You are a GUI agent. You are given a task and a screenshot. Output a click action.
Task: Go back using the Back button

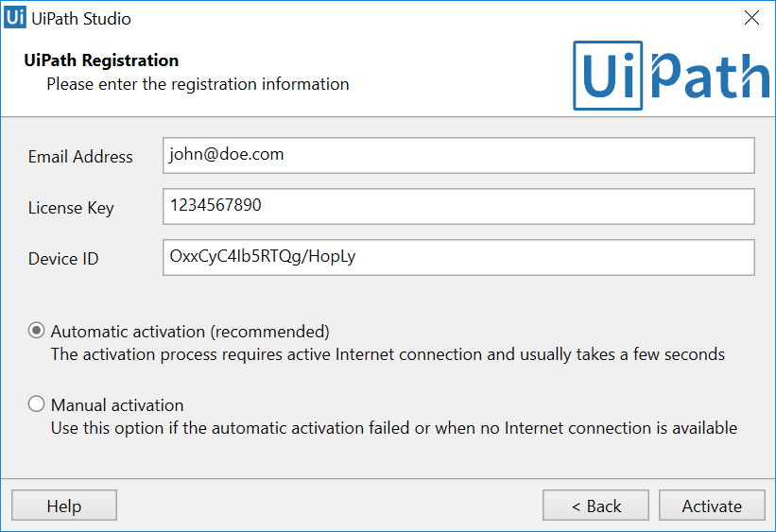click(x=595, y=506)
